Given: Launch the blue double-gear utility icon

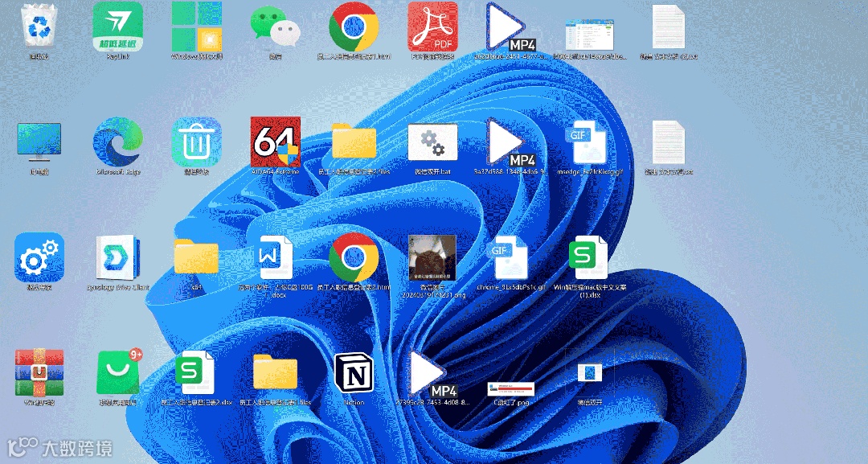Looking at the screenshot, I should (x=39, y=257).
